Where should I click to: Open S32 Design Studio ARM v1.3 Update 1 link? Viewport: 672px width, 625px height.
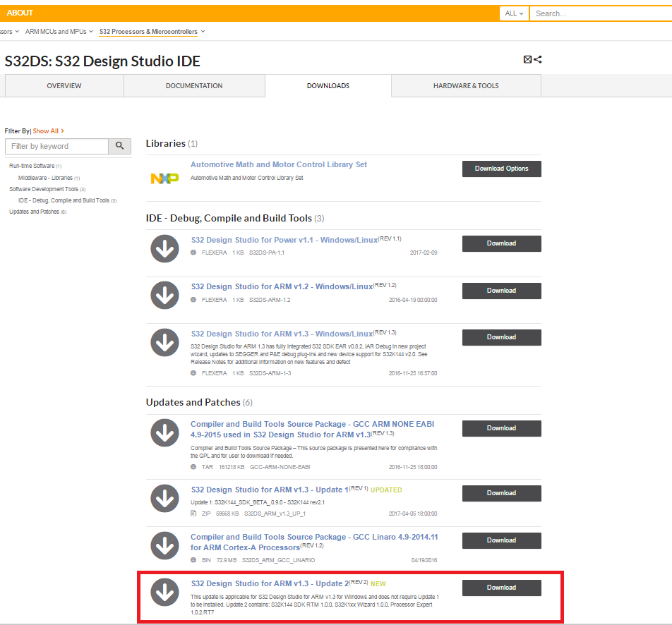tap(270, 490)
